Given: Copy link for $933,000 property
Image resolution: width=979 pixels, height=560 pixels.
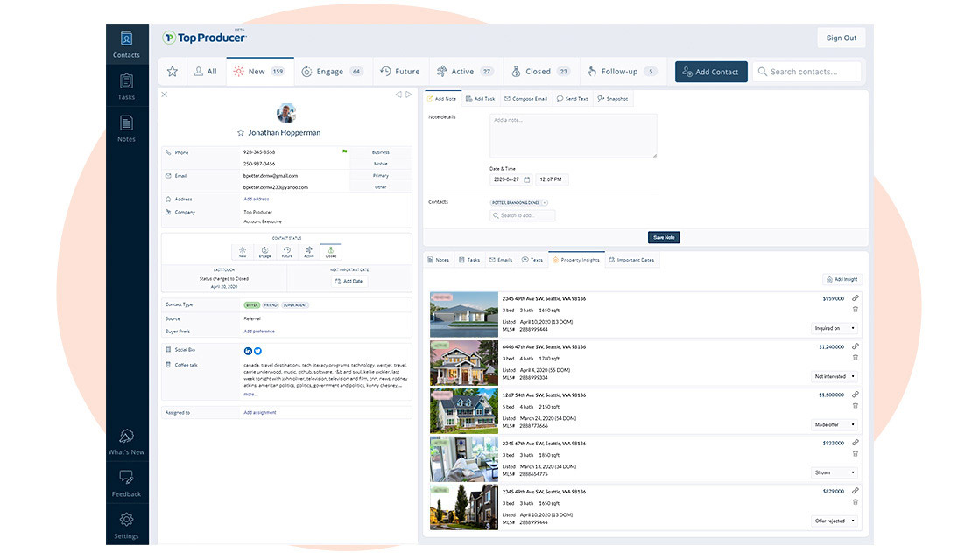Looking at the screenshot, I should [x=856, y=442].
